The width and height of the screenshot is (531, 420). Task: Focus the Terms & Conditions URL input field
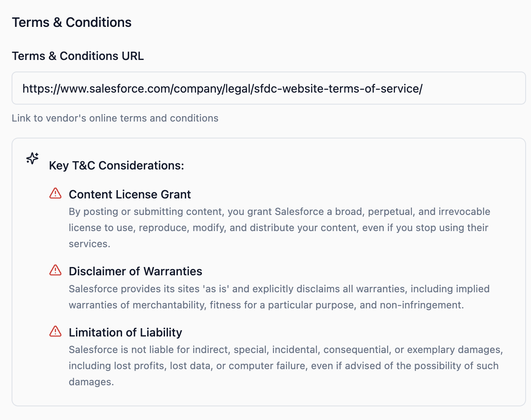268,88
